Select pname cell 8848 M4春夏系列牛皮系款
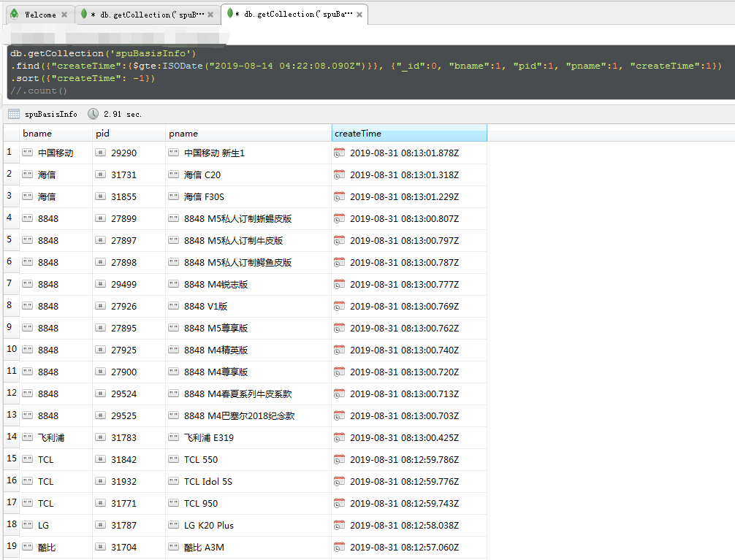This screenshot has width=735, height=560. click(x=248, y=394)
